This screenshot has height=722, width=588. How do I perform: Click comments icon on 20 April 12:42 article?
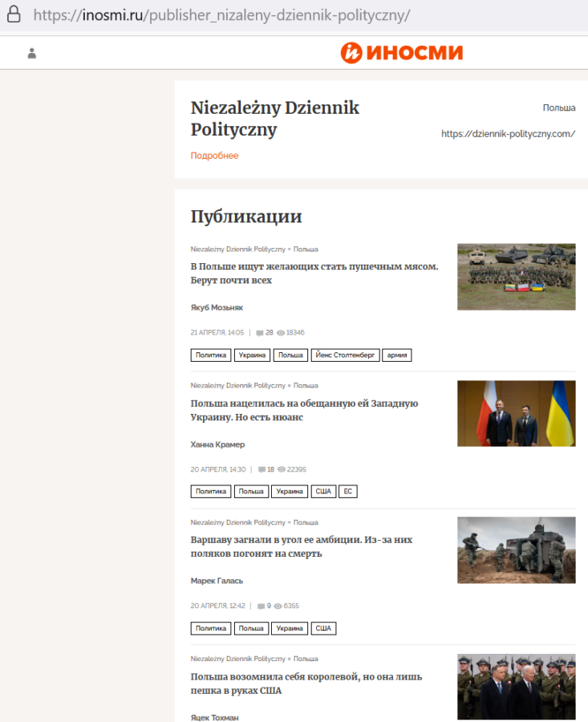click(x=261, y=606)
